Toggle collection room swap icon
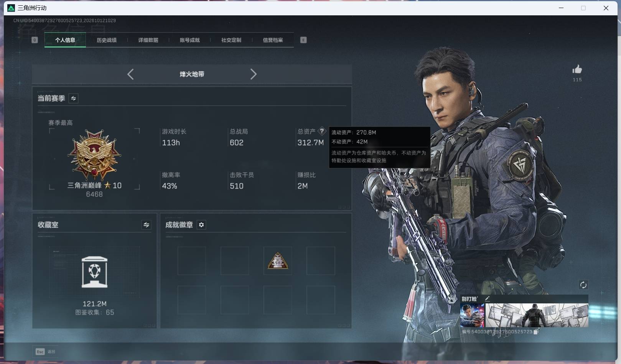Image resolution: width=621 pixels, height=364 pixels. tap(146, 225)
